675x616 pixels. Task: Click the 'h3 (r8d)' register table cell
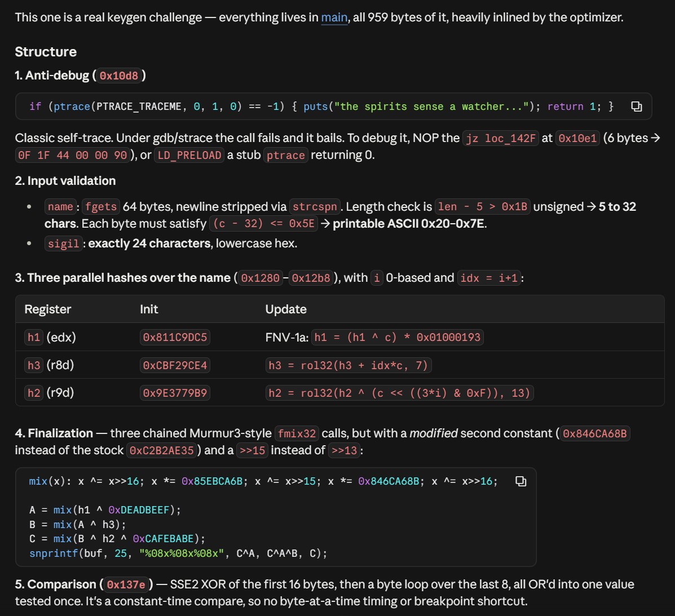pos(50,365)
